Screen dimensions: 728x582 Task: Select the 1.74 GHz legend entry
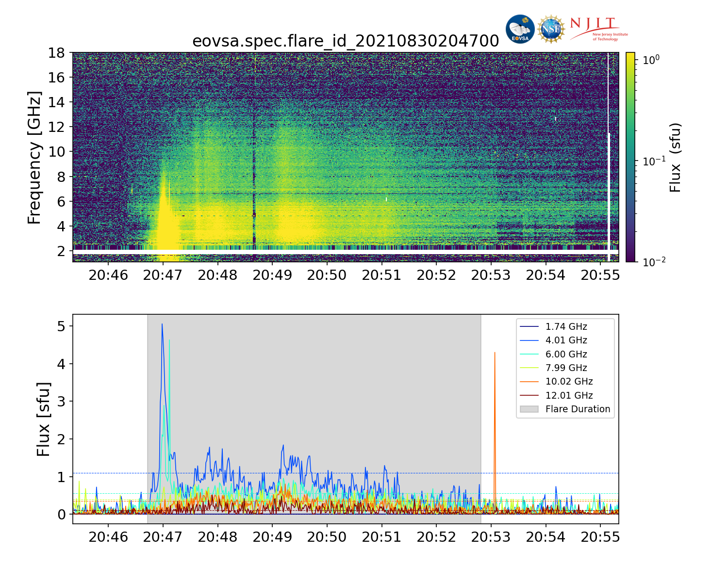[566, 327]
